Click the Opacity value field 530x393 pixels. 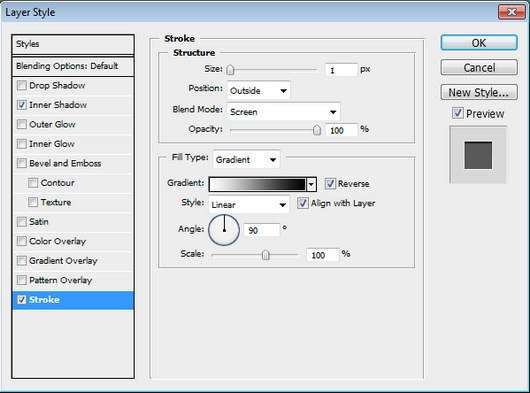[x=341, y=130]
